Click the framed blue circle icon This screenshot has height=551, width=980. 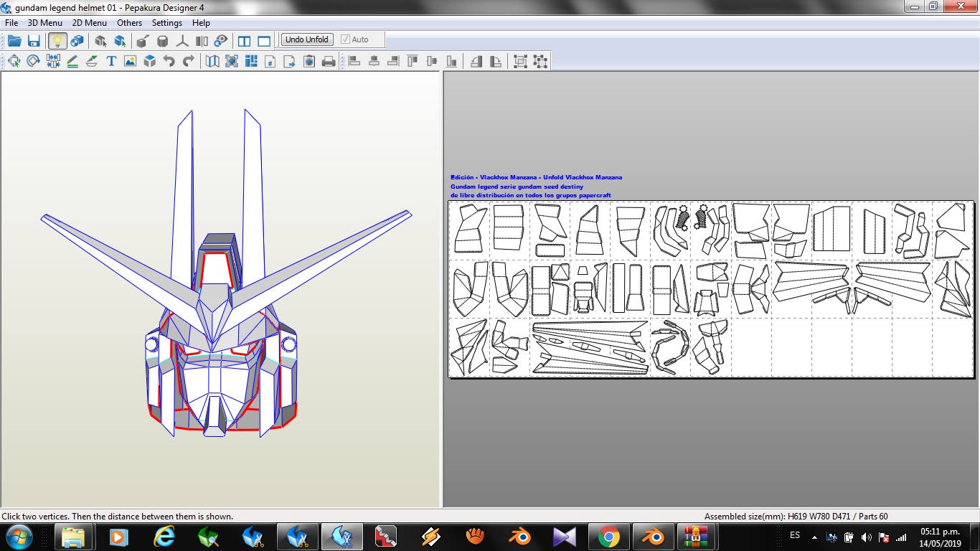[232, 61]
